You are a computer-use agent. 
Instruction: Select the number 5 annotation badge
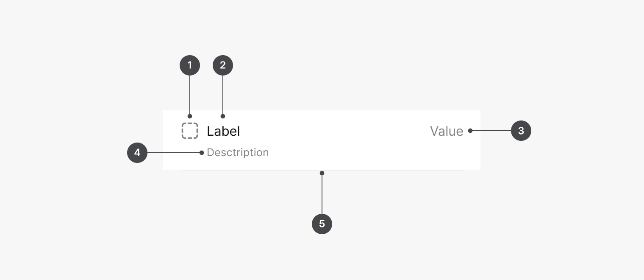[x=322, y=224]
